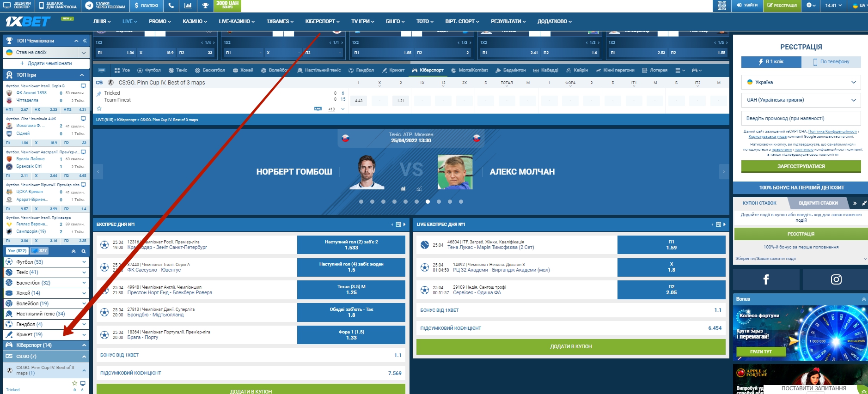The image size is (868, 394).
Task: Click the QR code icon in top bar
Action: [x=721, y=6]
